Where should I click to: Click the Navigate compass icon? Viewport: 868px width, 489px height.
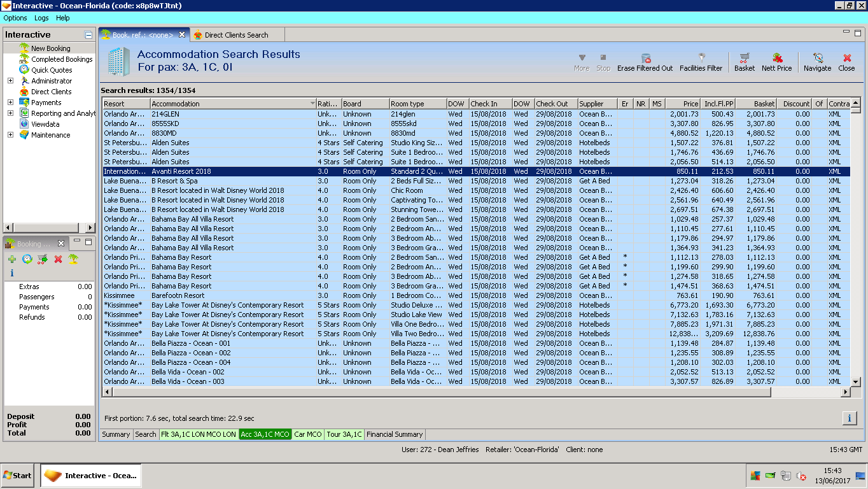click(818, 59)
